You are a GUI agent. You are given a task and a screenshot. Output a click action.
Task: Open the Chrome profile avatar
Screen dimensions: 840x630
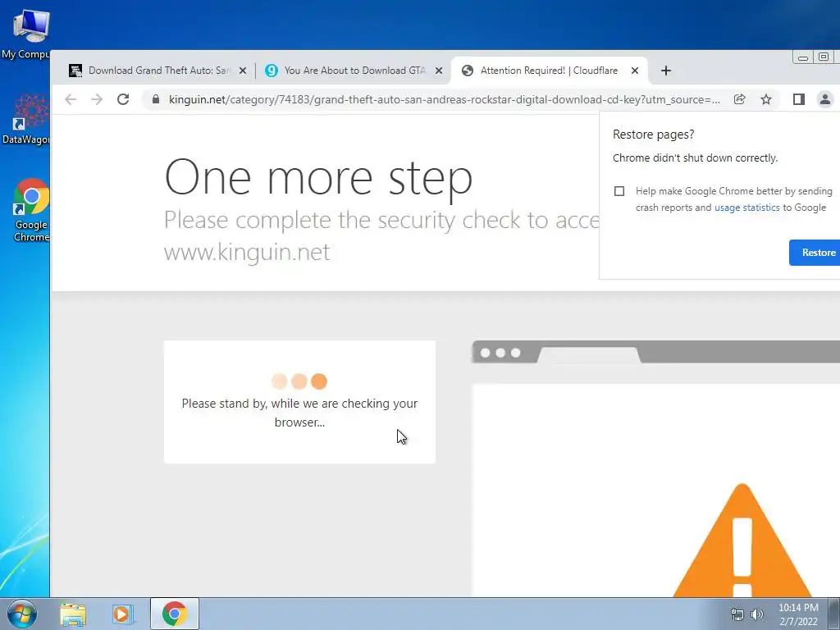click(825, 99)
